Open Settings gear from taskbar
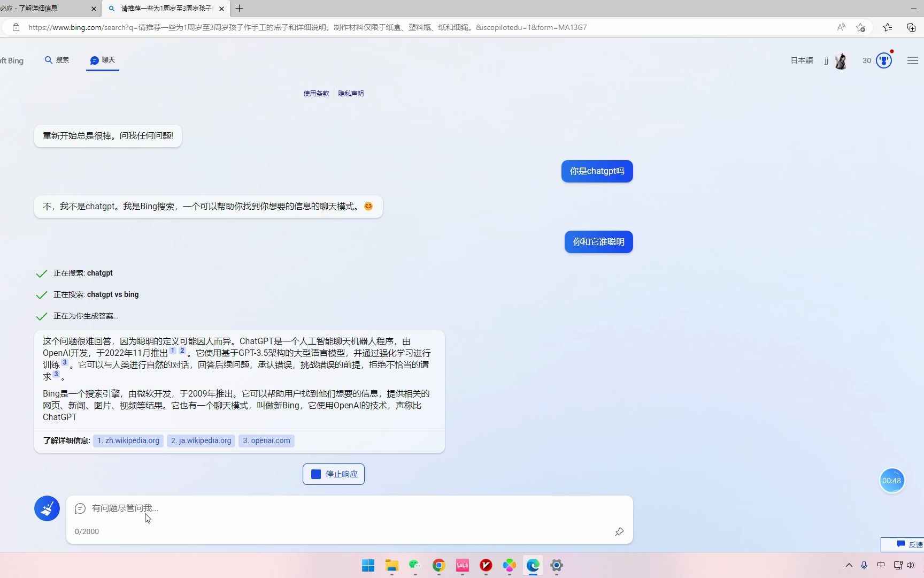This screenshot has height=578, width=924. [556, 565]
